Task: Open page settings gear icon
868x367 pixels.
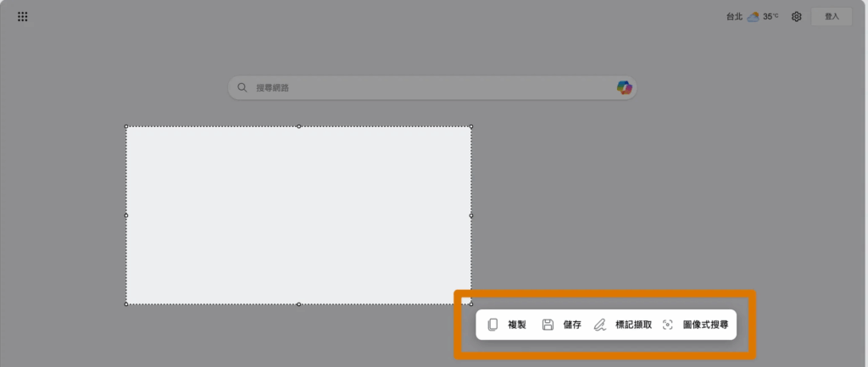Action: [797, 17]
